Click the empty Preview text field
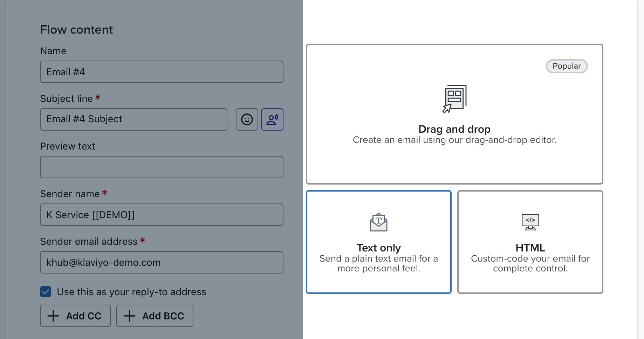The width and height of the screenshot is (644, 339). click(x=161, y=167)
